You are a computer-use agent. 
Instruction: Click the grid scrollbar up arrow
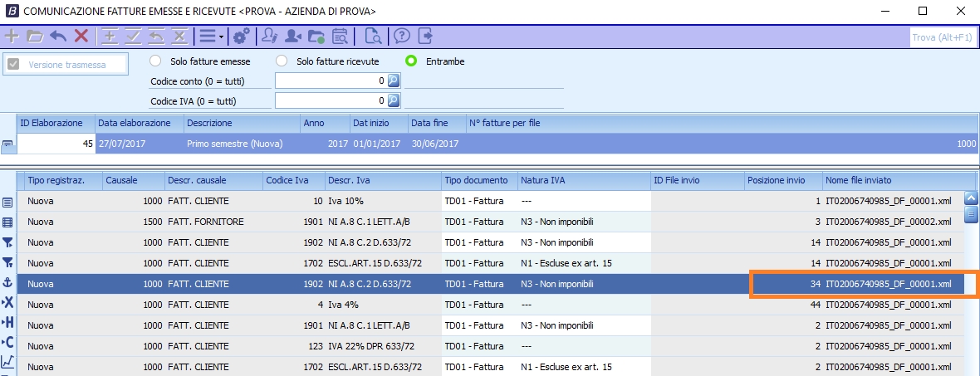coord(971,198)
